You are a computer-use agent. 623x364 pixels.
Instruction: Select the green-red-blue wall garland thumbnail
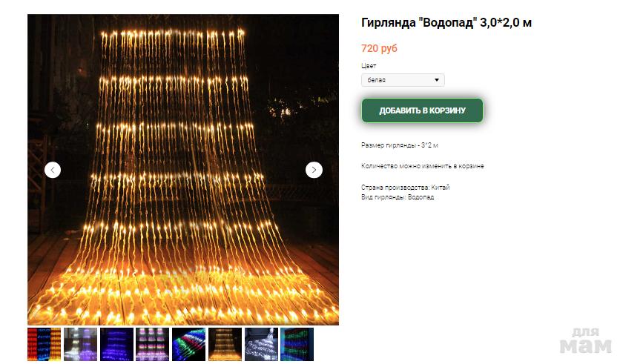pyautogui.click(x=297, y=344)
